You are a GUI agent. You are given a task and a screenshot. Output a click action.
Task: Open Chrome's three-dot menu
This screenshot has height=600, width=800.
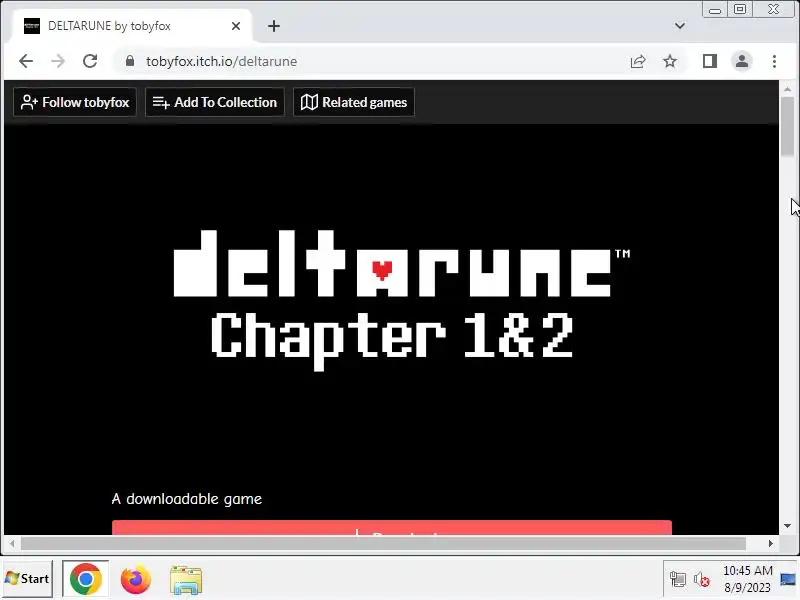click(774, 61)
